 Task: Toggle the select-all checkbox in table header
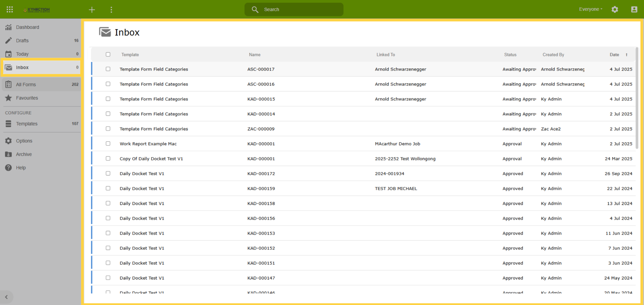[108, 54]
